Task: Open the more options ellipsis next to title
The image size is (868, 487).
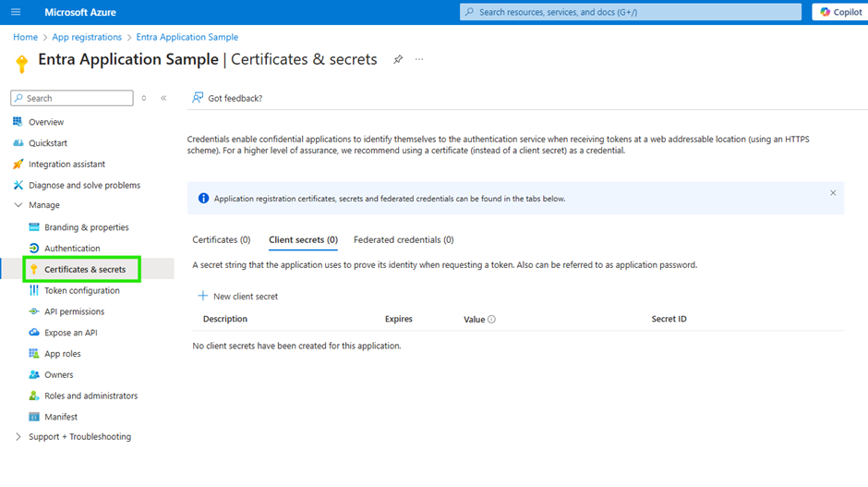Action: point(419,59)
